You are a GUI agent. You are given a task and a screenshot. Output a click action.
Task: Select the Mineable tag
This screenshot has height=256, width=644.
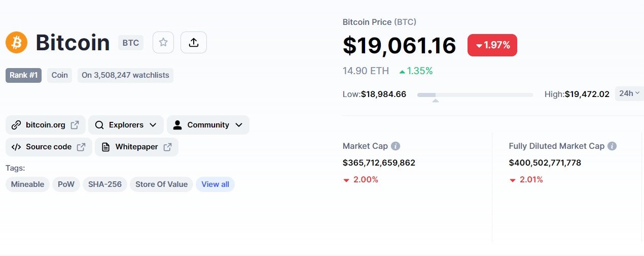pyautogui.click(x=27, y=184)
